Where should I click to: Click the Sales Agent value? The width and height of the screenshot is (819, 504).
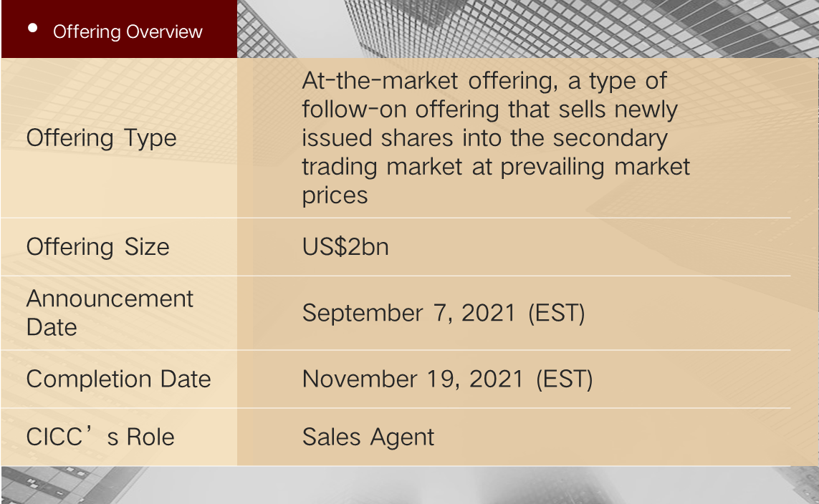pyautogui.click(x=368, y=437)
